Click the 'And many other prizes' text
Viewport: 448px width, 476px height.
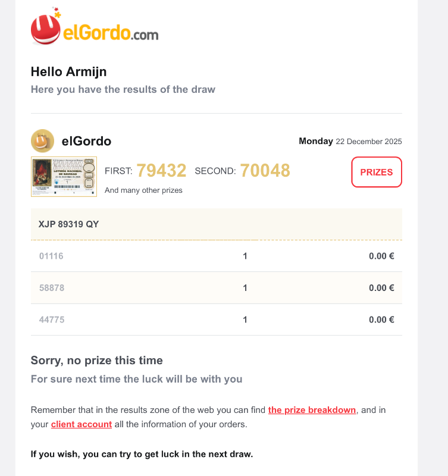(143, 190)
